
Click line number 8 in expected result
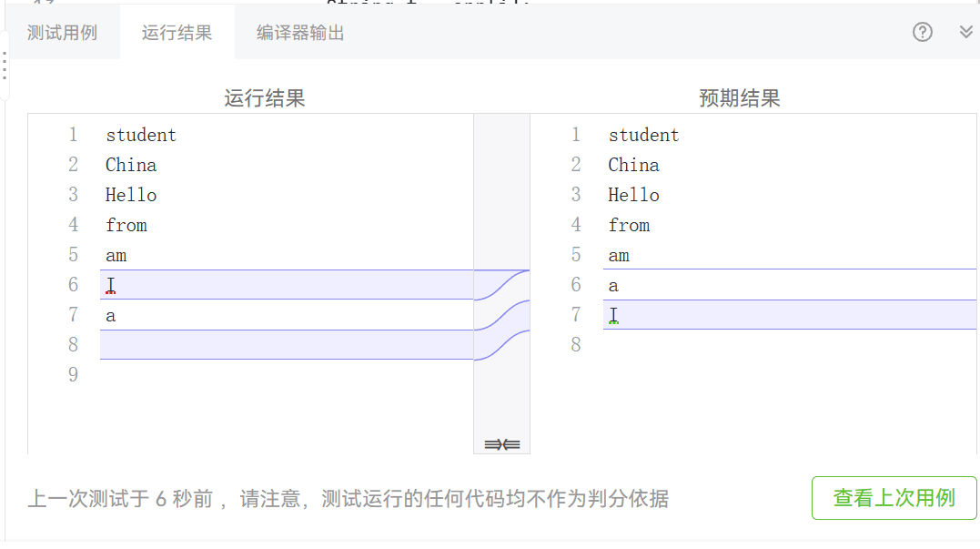576,344
